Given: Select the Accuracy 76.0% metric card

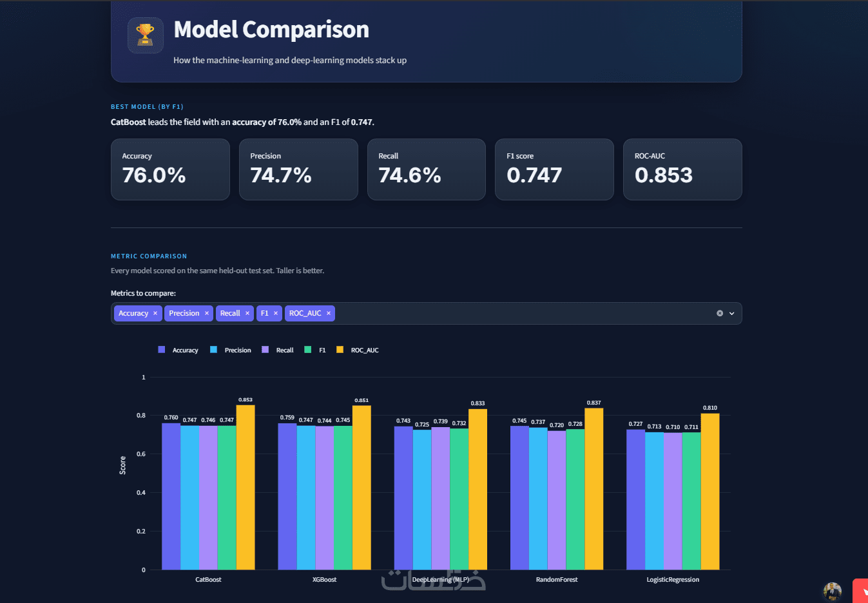Looking at the screenshot, I should coord(170,169).
